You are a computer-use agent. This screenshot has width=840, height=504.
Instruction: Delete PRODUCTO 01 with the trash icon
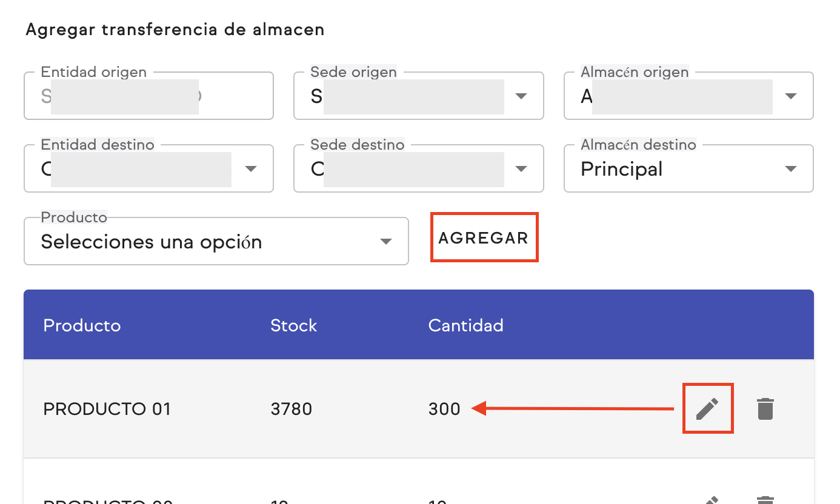765,409
